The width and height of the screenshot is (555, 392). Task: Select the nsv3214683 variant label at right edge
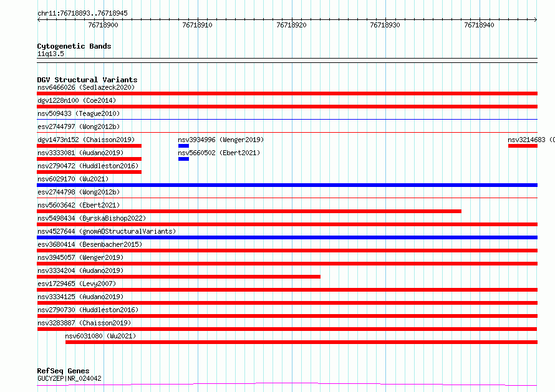pyautogui.click(x=531, y=140)
